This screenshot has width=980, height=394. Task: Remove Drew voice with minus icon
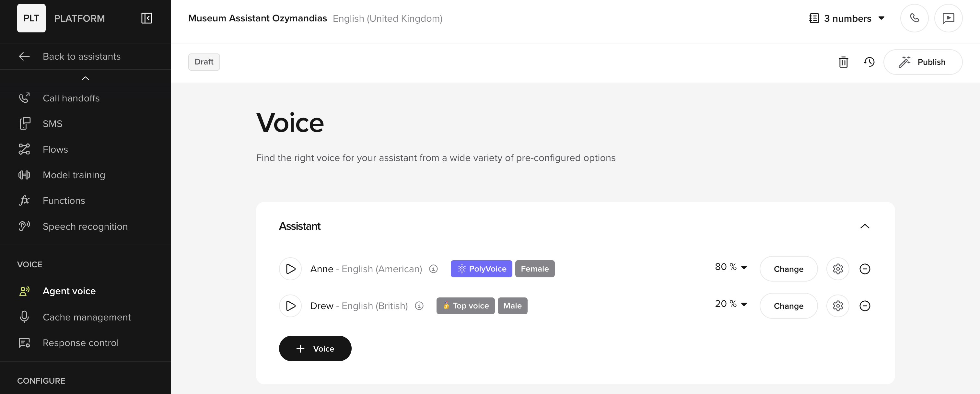[x=865, y=306]
